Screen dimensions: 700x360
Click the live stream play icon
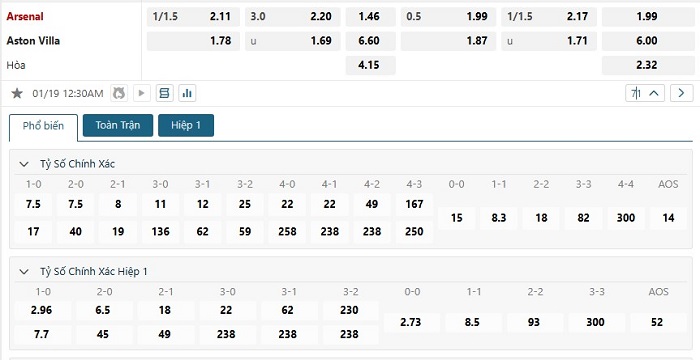[x=142, y=93]
